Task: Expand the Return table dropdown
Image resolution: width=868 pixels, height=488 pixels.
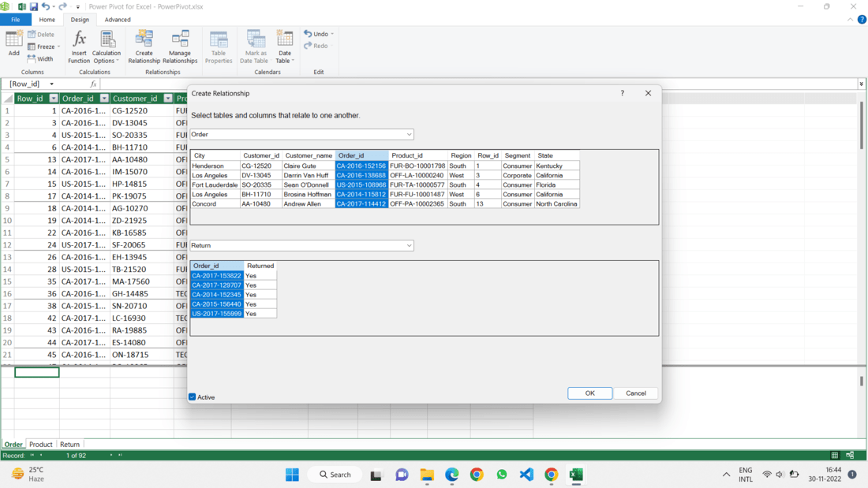Action: 409,246
